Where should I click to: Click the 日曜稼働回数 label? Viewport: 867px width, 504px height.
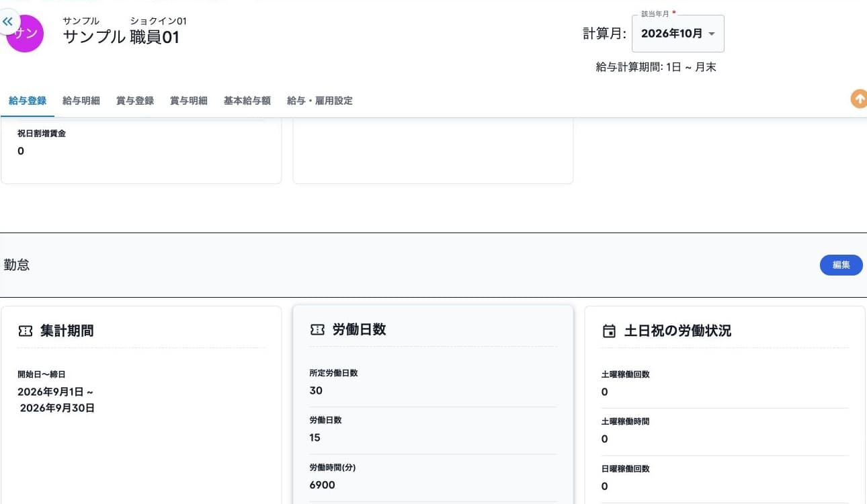[625, 468]
